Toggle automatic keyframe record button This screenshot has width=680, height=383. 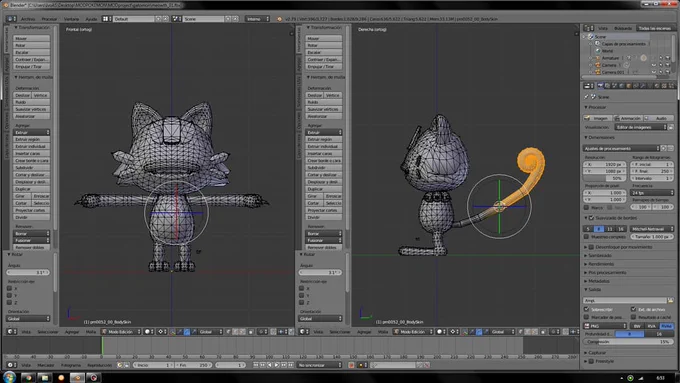coord(351,365)
